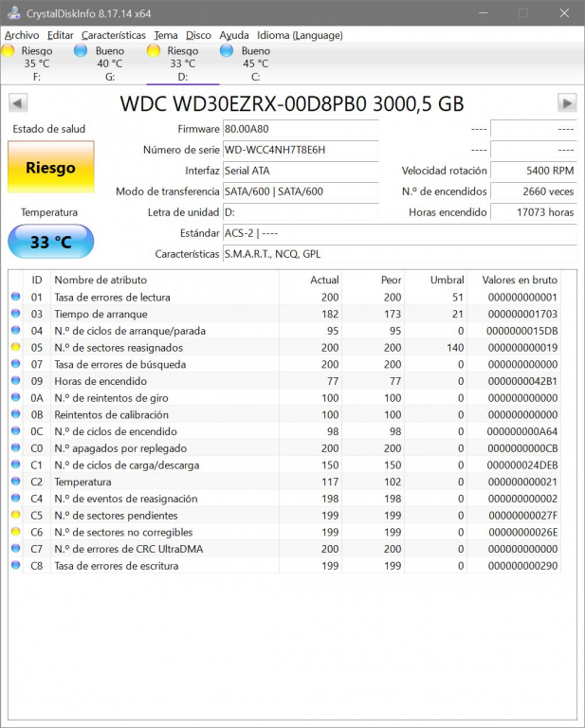Click blue status icon for drive C:
This screenshot has height=728, width=585.
tap(228, 51)
